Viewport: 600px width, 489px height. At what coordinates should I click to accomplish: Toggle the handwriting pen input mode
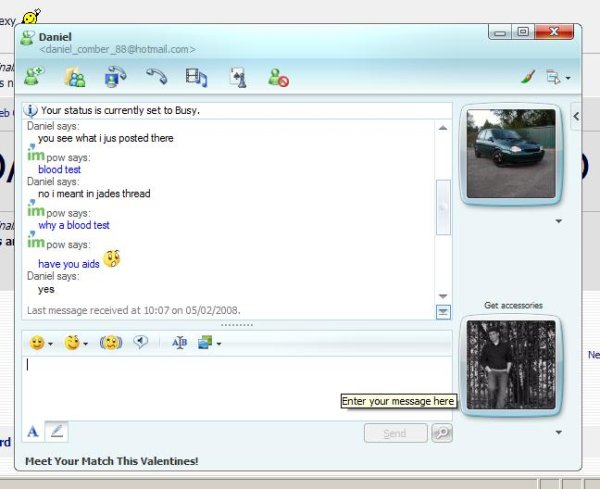coord(57,432)
